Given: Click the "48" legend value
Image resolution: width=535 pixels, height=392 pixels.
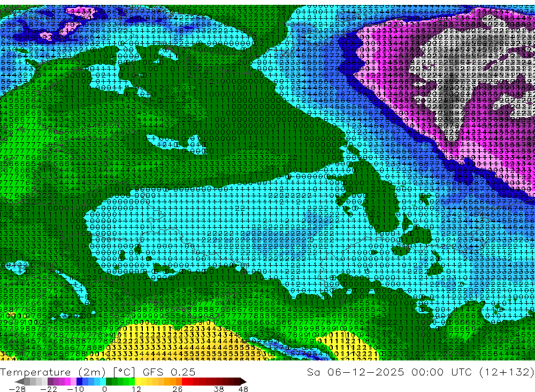Looking at the screenshot, I should click(243, 389).
